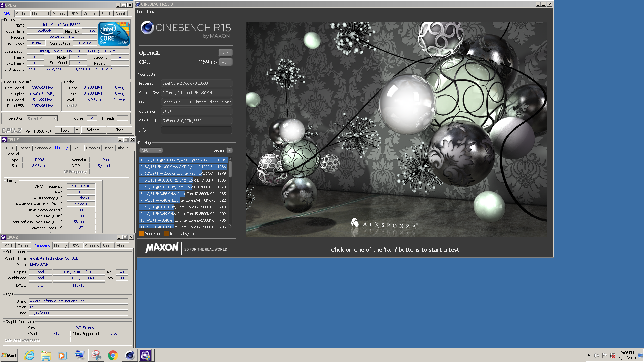This screenshot has height=362, width=644.
Task: Click the Info input field in Cinebench
Action: tap(197, 130)
